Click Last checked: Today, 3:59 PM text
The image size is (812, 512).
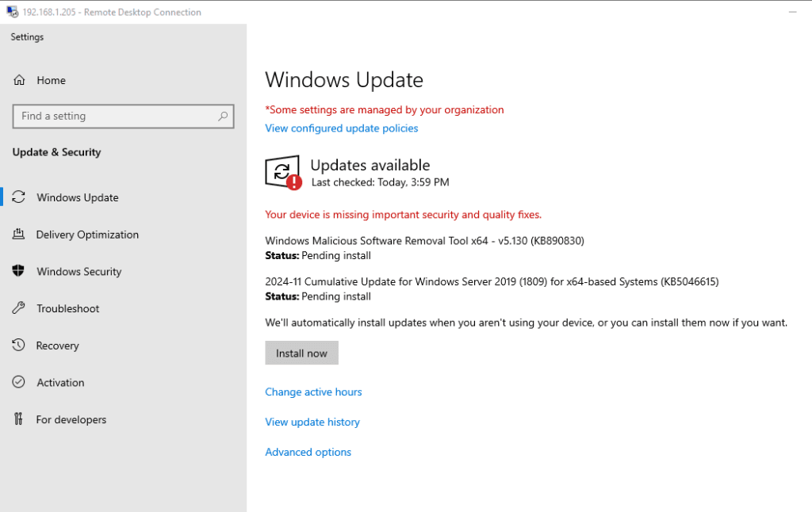pyautogui.click(x=380, y=182)
